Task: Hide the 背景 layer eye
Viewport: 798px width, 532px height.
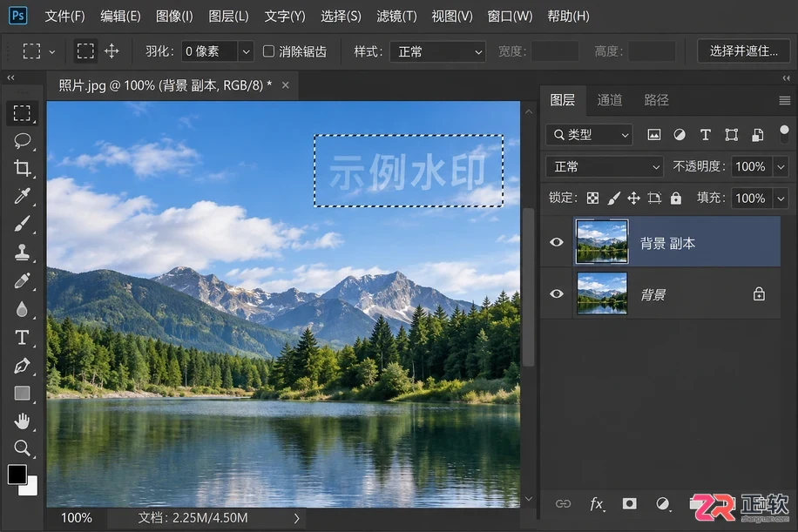Action: pyautogui.click(x=557, y=293)
